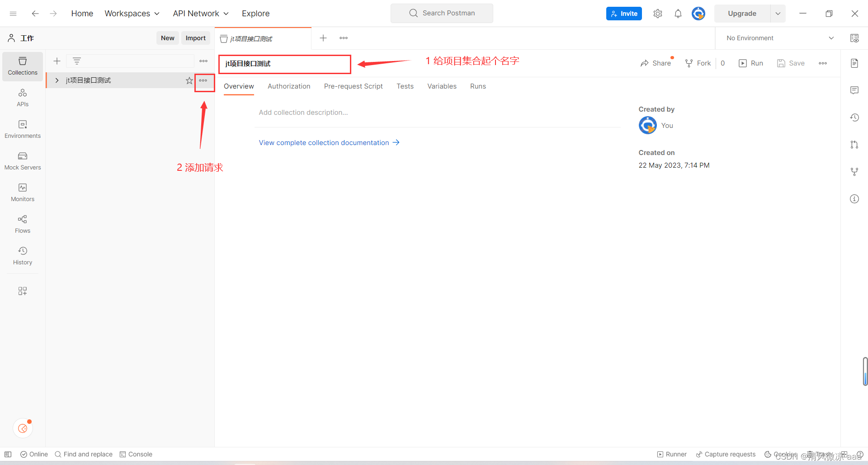Run the collection
This screenshot has height=465, width=868.
point(751,63)
